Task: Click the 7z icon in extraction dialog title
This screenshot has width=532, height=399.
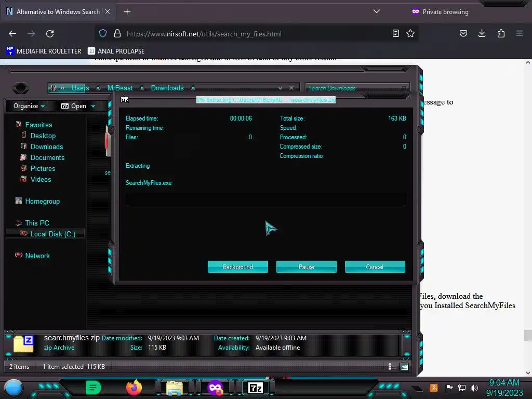Action: [125, 100]
